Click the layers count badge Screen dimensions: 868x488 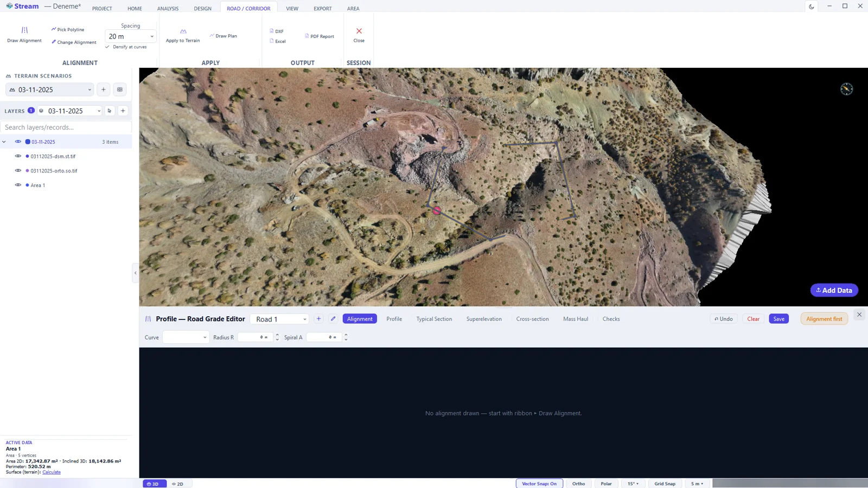pos(31,110)
